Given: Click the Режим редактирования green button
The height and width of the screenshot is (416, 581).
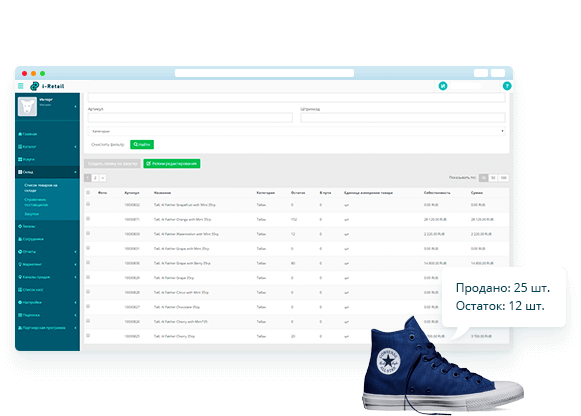Looking at the screenshot, I should (x=172, y=163).
